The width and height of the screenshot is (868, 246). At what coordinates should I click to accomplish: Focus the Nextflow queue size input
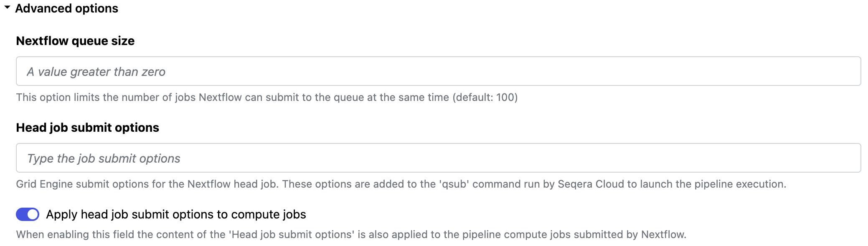438,71
